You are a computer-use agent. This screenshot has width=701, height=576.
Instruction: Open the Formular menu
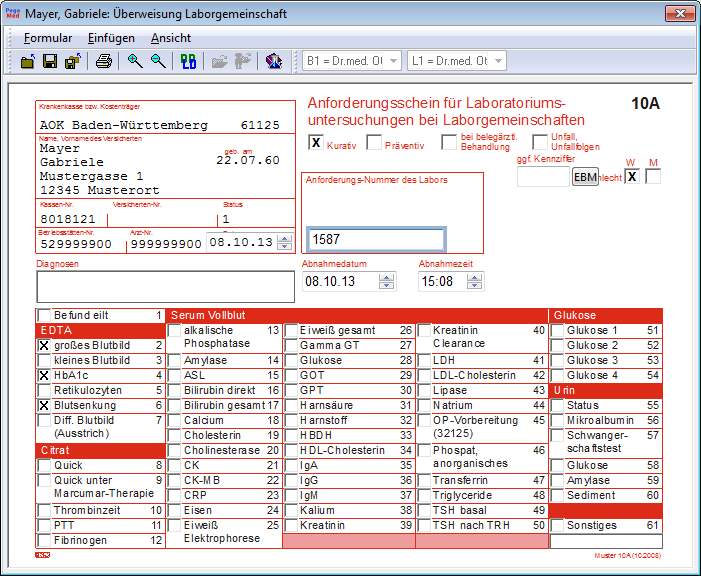[48, 38]
